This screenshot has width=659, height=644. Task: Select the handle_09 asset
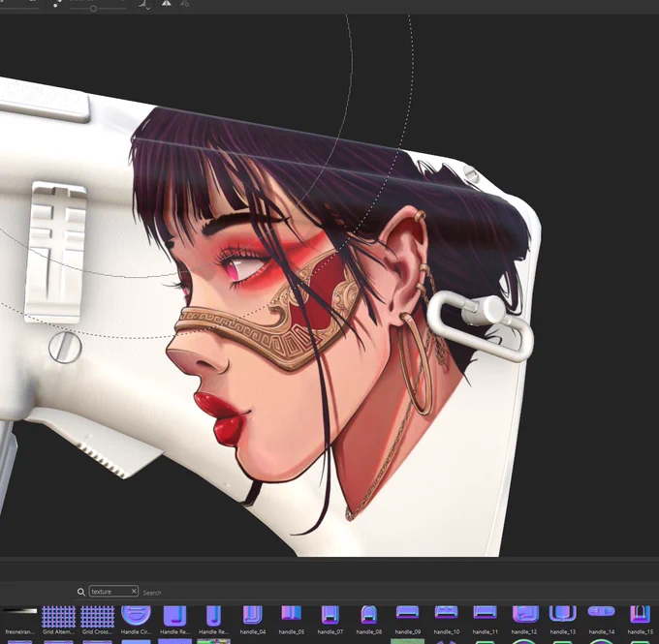[x=407, y=614]
